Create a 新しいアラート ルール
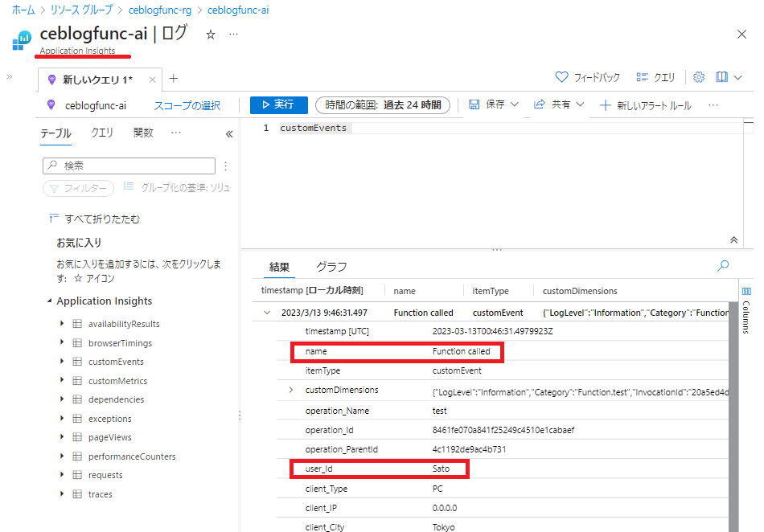764x532 pixels. 646,105
